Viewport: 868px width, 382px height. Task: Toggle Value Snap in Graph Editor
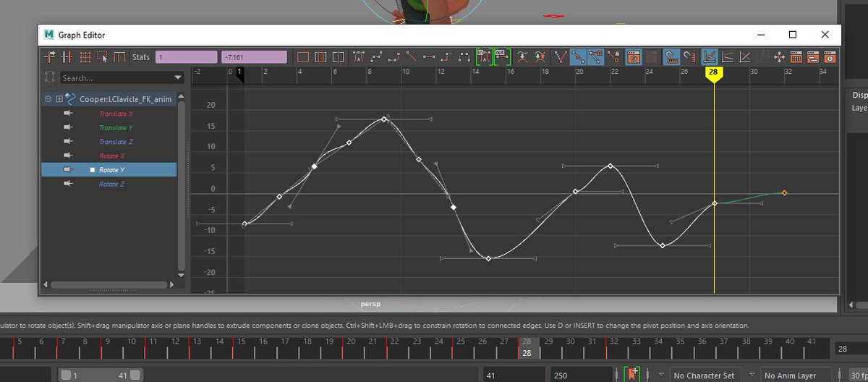[x=690, y=56]
